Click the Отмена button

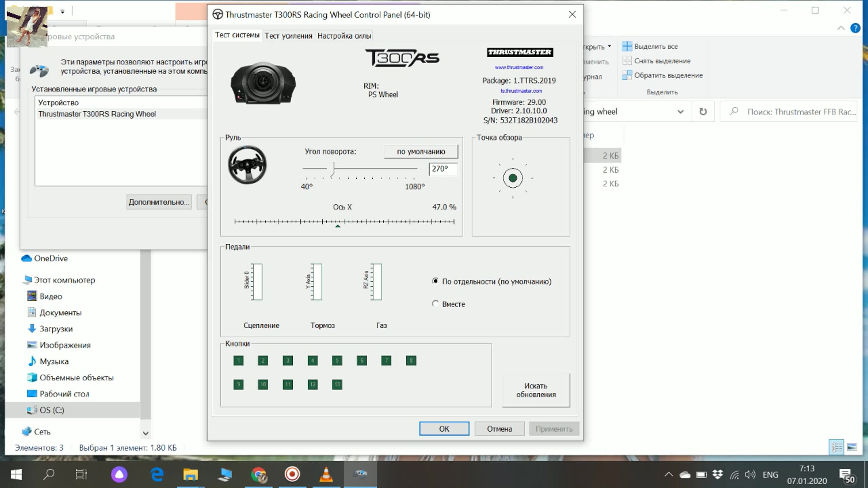tap(499, 429)
